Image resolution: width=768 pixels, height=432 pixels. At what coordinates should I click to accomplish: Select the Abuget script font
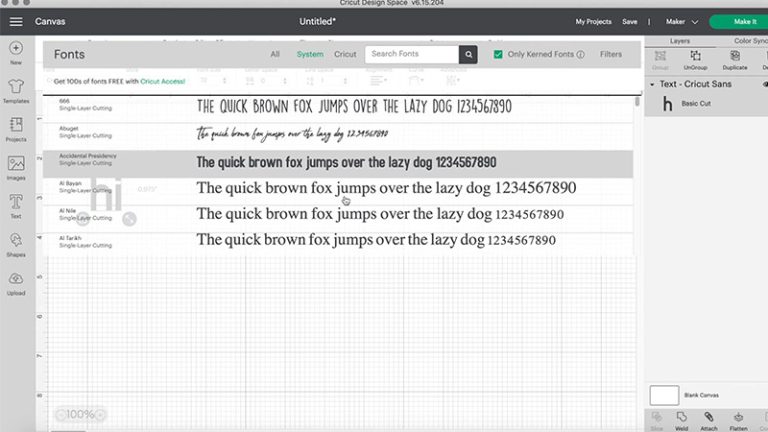point(338,136)
